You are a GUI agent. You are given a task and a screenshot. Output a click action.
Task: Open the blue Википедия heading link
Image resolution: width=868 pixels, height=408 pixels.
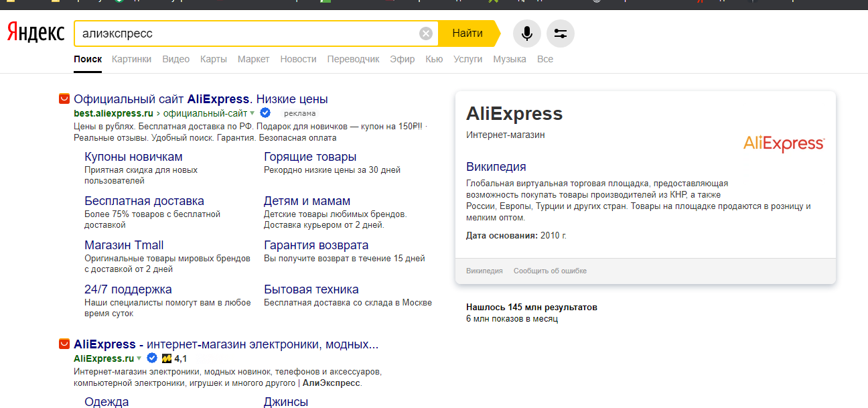point(496,167)
